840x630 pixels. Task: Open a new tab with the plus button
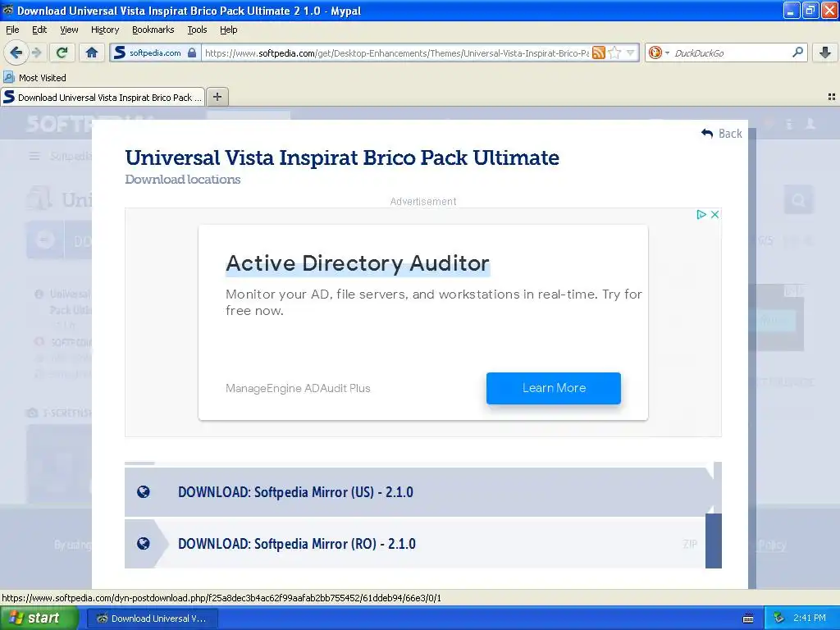click(217, 97)
